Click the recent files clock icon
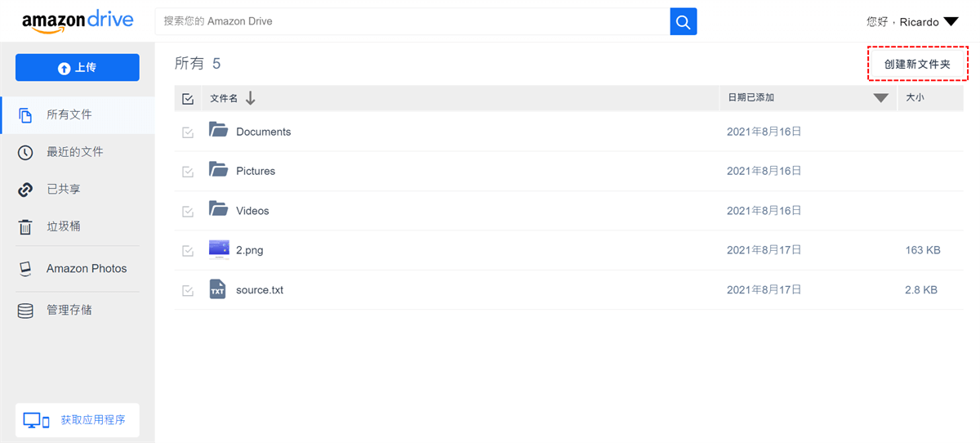Image resolution: width=980 pixels, height=443 pixels. pos(25,153)
